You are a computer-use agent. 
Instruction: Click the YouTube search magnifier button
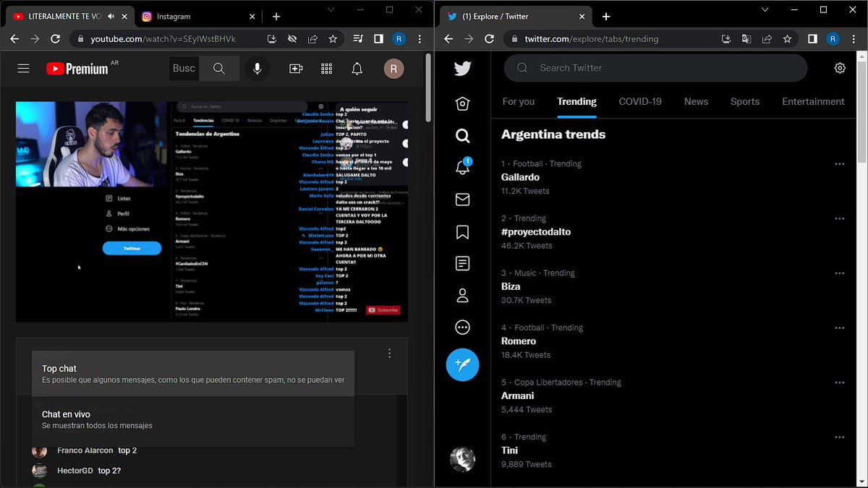[x=219, y=69]
